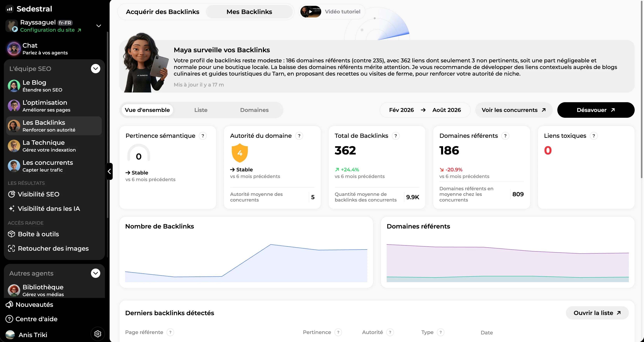Viewport: 644px width, 342px height.
Task: Open Les concurrents agent avatar
Action: point(14,166)
